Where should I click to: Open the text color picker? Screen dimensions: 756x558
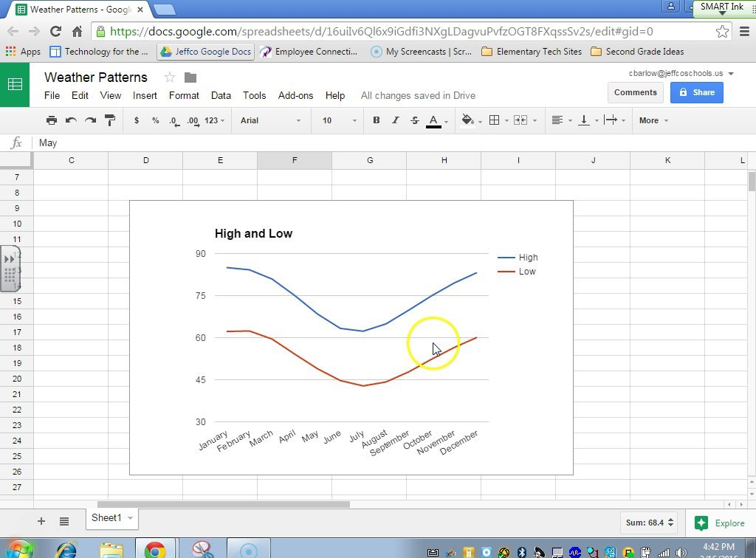(x=434, y=120)
